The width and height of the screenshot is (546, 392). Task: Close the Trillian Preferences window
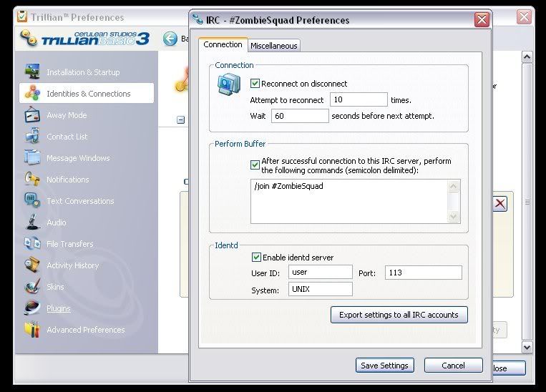524,16
